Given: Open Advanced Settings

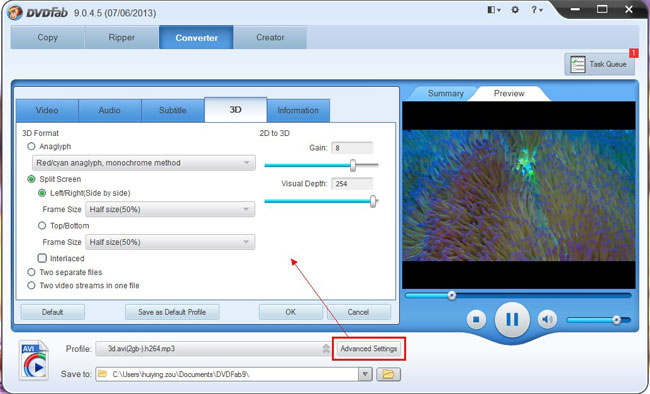Looking at the screenshot, I should pos(369,349).
